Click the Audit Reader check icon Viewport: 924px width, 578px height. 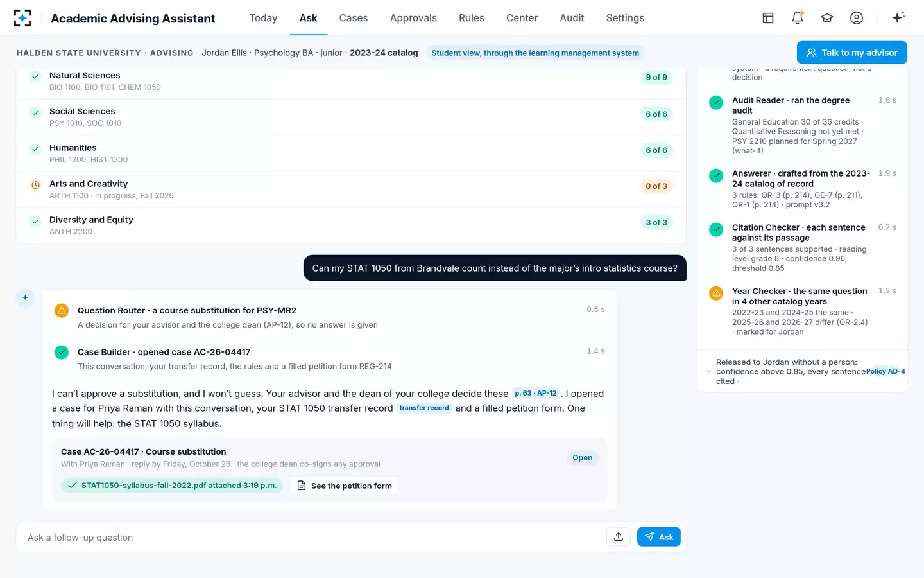click(716, 103)
